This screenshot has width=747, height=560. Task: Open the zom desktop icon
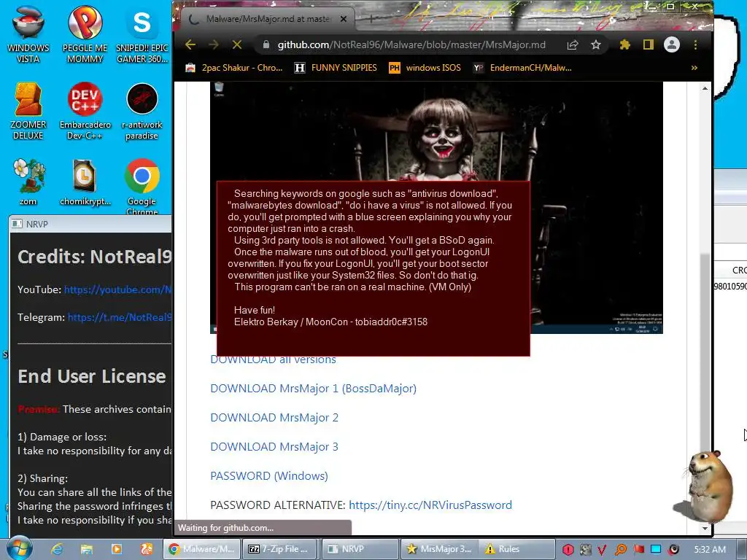[x=28, y=182]
